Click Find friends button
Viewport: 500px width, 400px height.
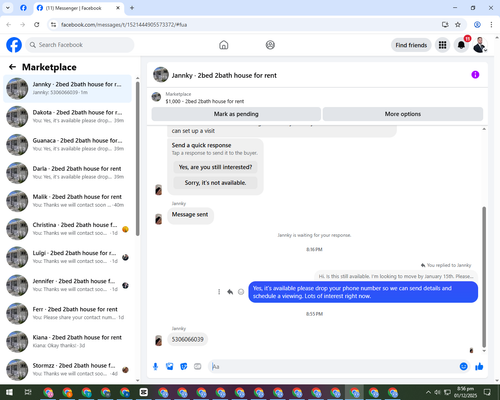(411, 45)
